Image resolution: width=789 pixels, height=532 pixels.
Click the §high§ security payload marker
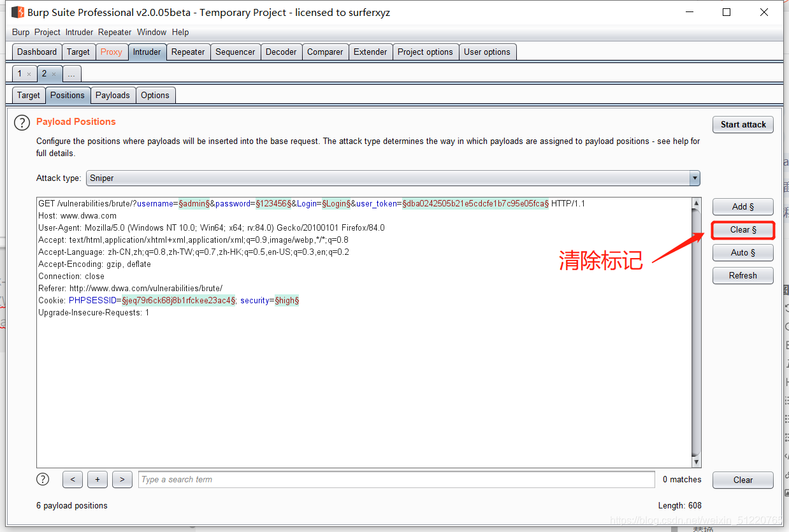click(287, 301)
